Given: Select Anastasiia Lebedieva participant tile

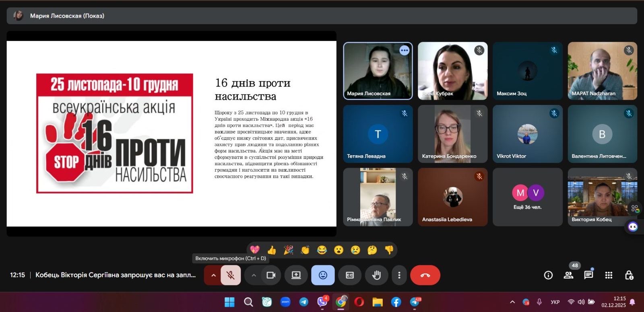Looking at the screenshot, I should 453,197.
